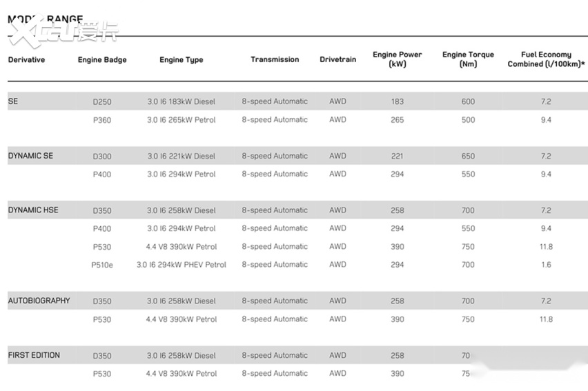Select the FIRST EDITION derivative label
This screenshot has width=588, height=391.
tap(34, 355)
